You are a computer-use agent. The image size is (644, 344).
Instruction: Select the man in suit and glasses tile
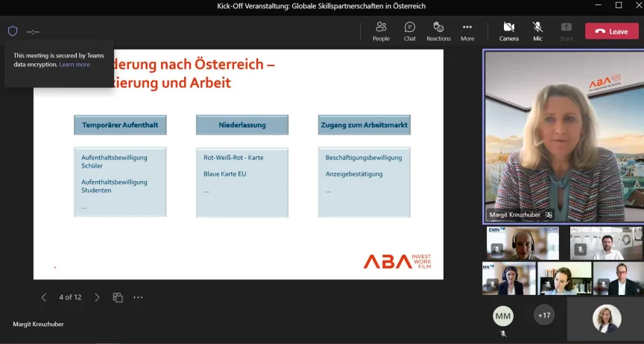pos(619,278)
